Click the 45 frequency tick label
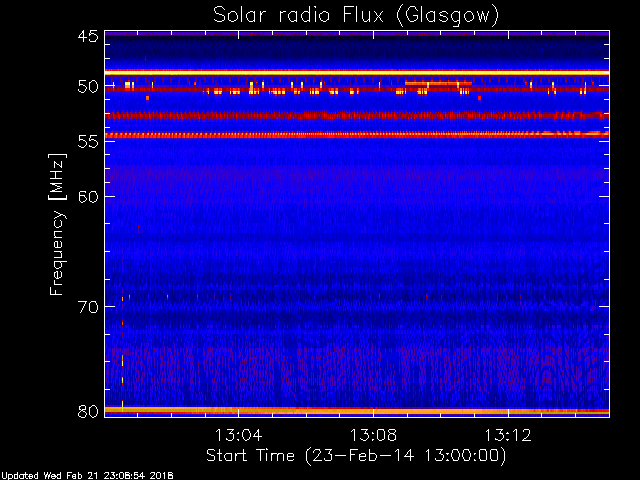The width and height of the screenshot is (640, 480). point(88,36)
